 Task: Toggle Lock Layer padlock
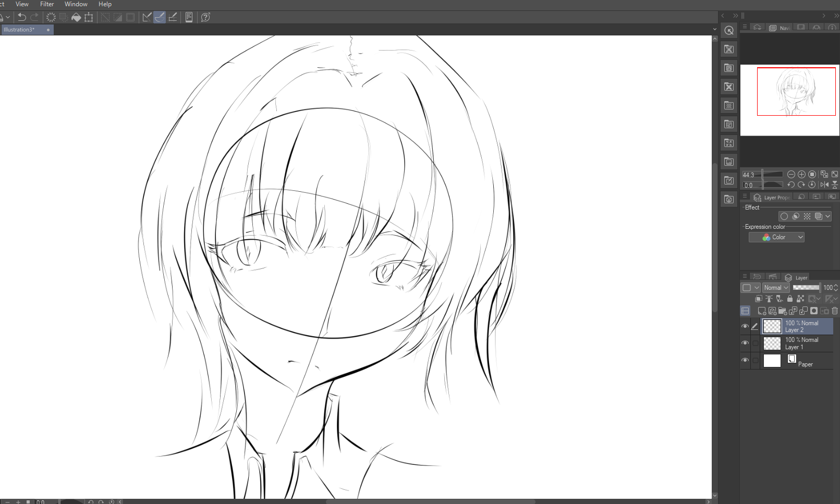point(790,299)
